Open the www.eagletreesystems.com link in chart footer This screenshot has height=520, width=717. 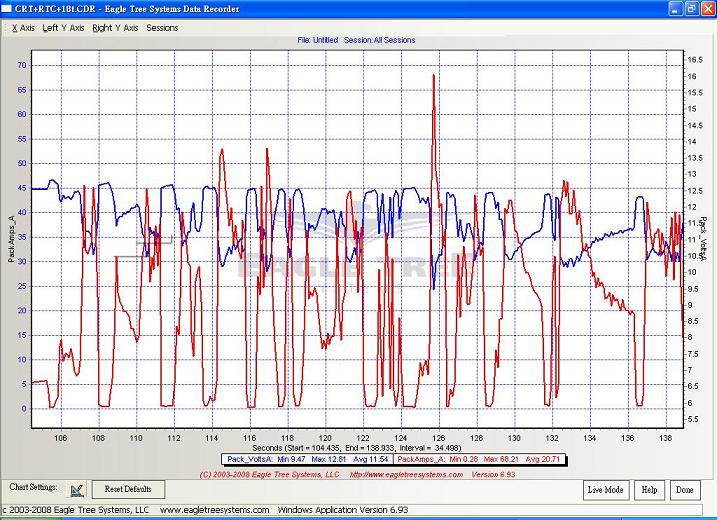pyautogui.click(x=391, y=474)
